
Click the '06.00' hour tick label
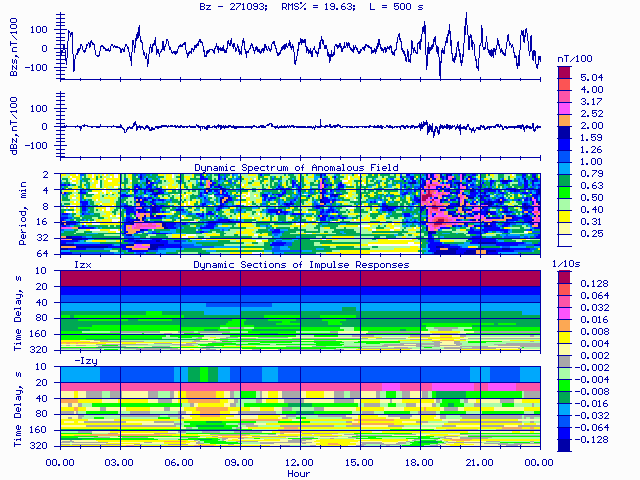pos(179,462)
